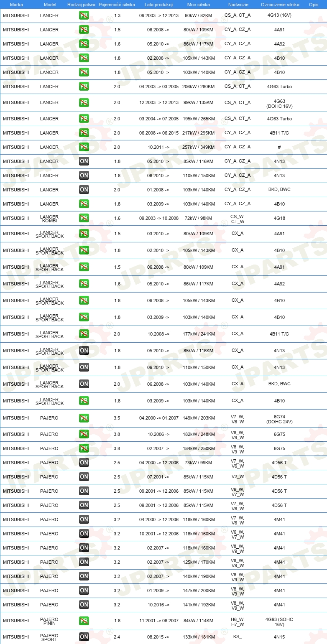Click power value 84kW / 114KM cell
The image size is (327, 644).
[199, 621]
